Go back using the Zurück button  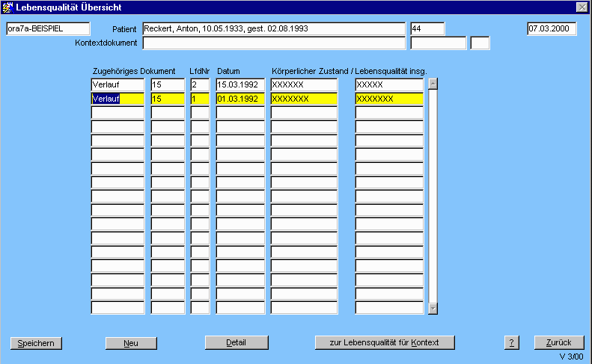[x=558, y=342]
